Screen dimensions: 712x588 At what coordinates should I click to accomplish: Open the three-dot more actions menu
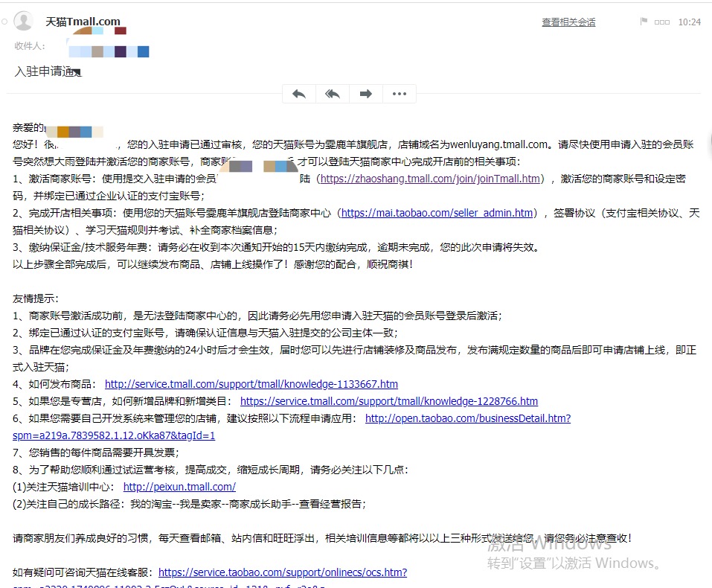pyautogui.click(x=400, y=94)
